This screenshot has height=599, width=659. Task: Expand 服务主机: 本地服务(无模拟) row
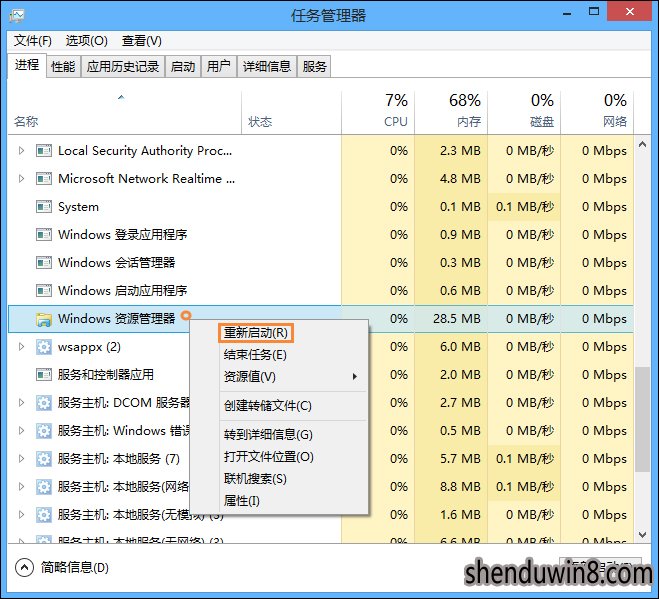[21, 515]
